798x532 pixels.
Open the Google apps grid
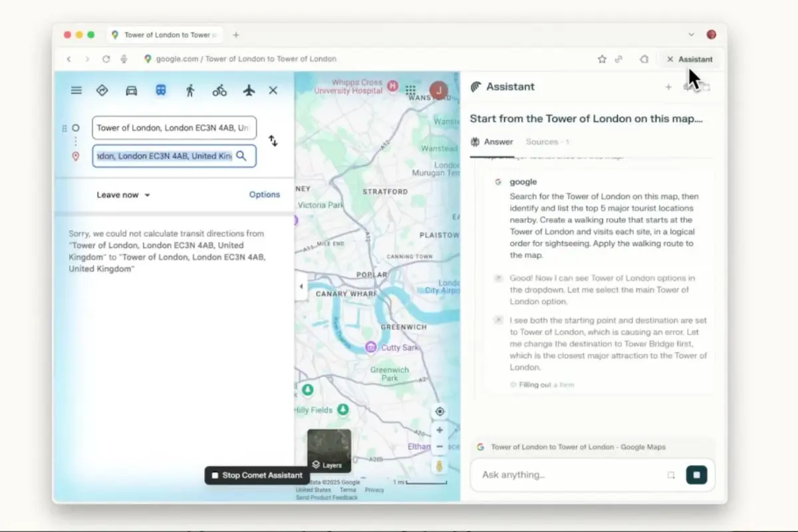[x=411, y=90]
